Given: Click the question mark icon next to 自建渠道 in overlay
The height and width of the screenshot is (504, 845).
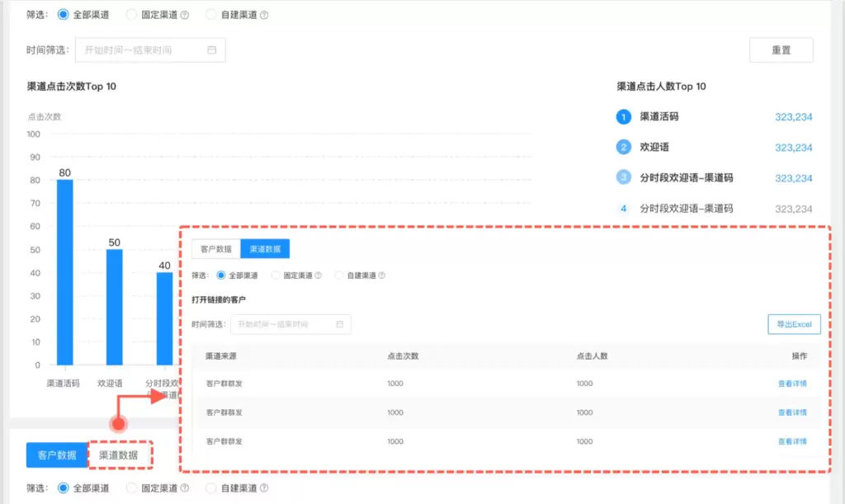Looking at the screenshot, I should pyautogui.click(x=380, y=275).
